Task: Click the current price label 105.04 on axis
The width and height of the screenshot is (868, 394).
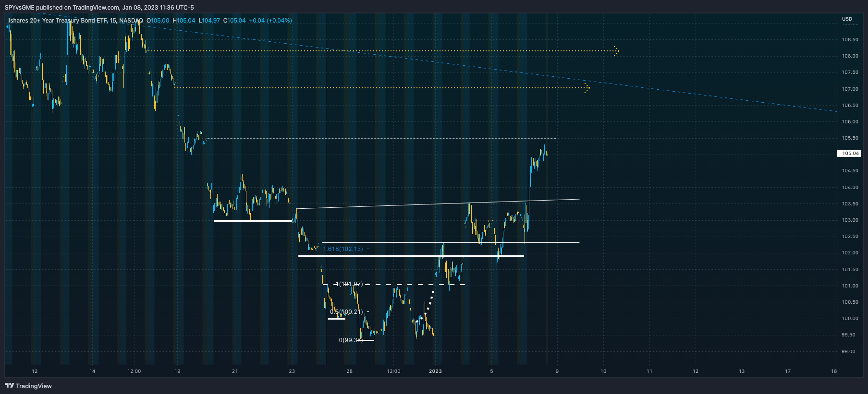Action: (x=849, y=154)
